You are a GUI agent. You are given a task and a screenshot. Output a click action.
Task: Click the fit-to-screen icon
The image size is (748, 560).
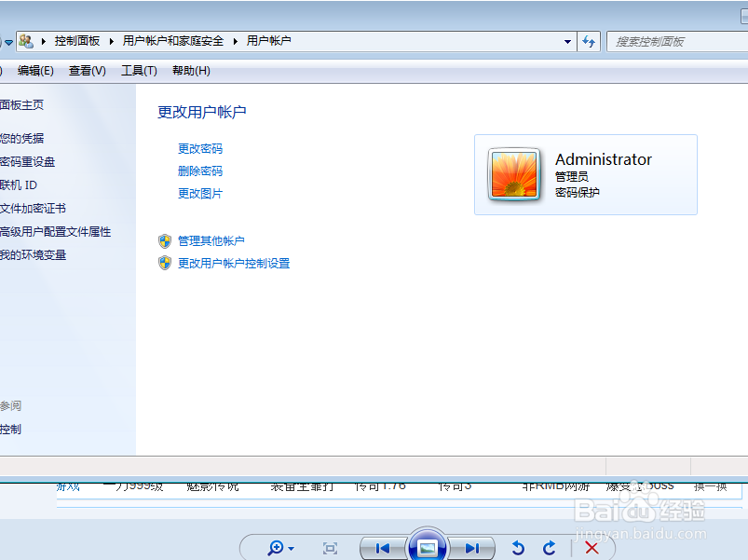pos(330,548)
